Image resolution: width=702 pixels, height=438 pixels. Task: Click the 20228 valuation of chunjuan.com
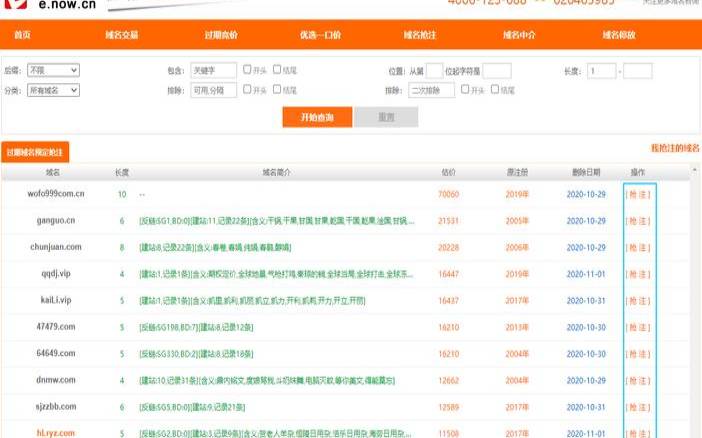point(448,248)
